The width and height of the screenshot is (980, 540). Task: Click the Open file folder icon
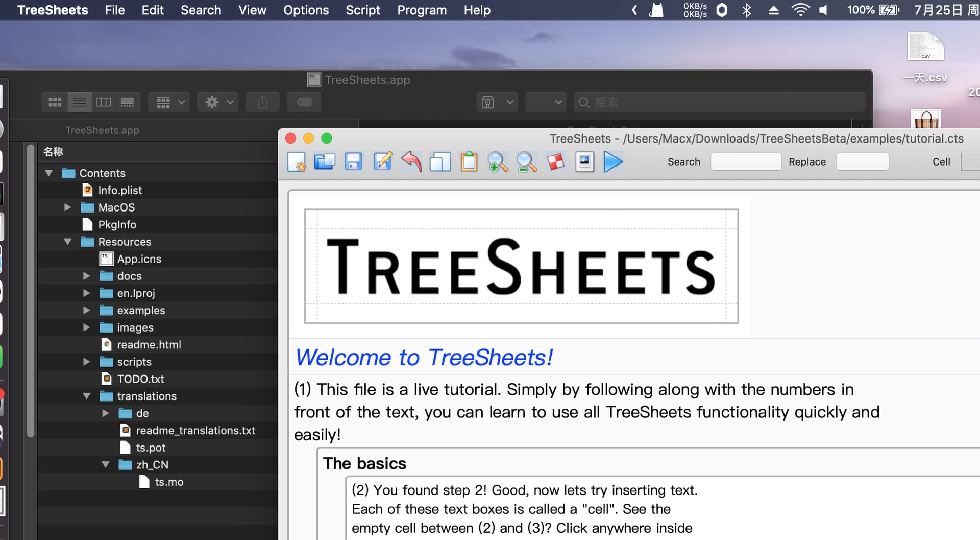[x=325, y=162]
